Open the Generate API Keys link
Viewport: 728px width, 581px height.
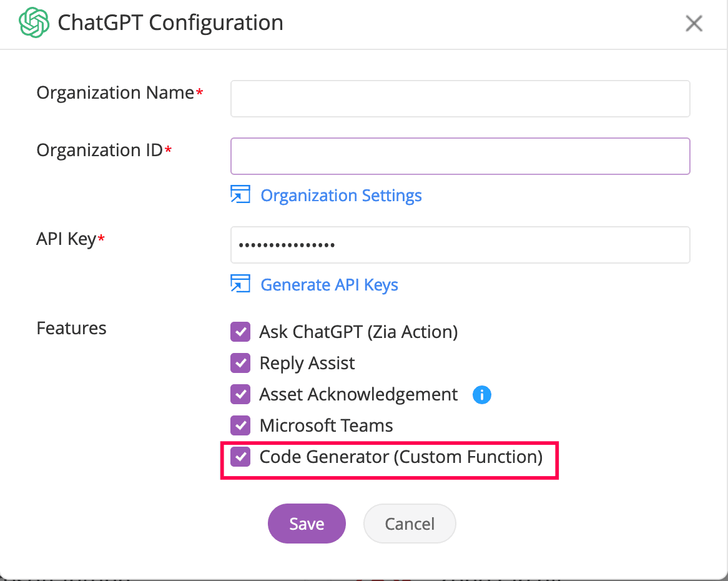click(x=329, y=285)
